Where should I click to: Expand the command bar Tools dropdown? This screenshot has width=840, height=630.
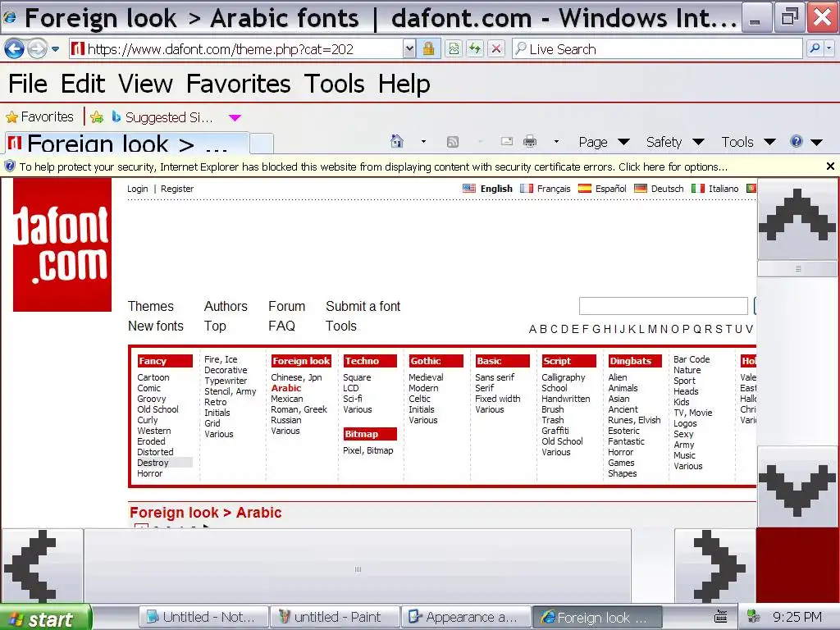click(748, 142)
